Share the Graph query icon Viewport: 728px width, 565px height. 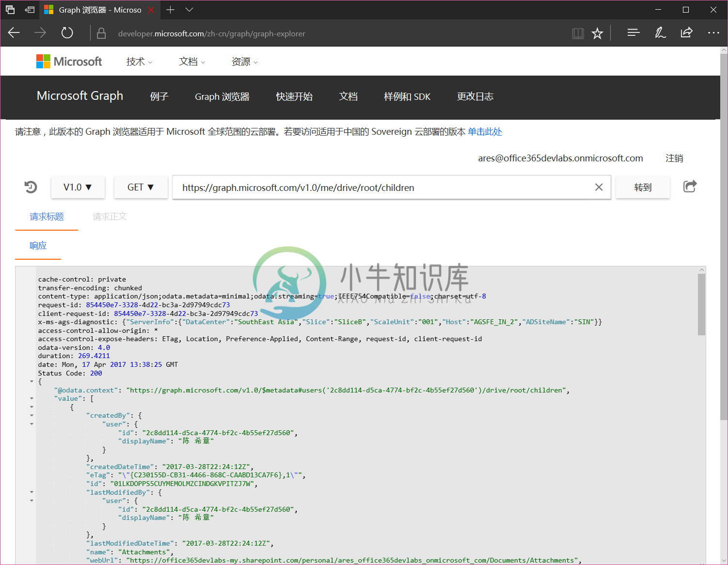[x=690, y=187]
